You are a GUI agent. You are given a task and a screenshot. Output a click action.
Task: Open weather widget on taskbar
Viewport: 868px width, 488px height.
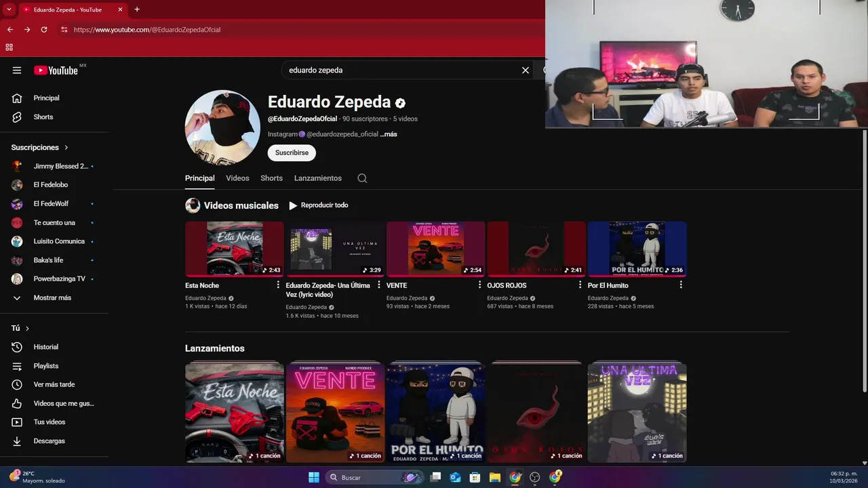[x=37, y=477]
